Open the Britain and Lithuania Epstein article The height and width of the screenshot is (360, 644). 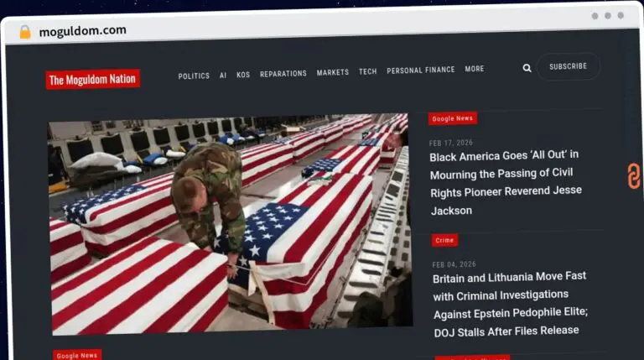point(509,303)
